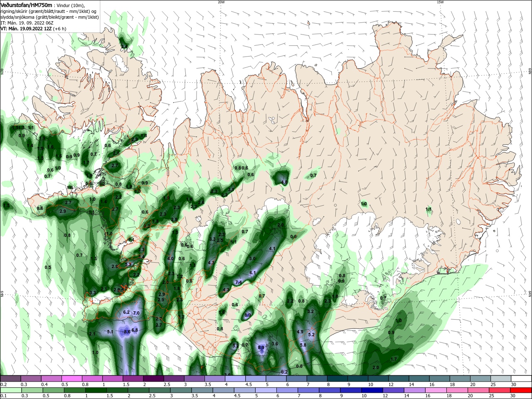532x399 pixels.
Task: Select the valid time line 'VT: Mán. 19.09.2022 12Z'
Action: pyautogui.click(x=26, y=29)
